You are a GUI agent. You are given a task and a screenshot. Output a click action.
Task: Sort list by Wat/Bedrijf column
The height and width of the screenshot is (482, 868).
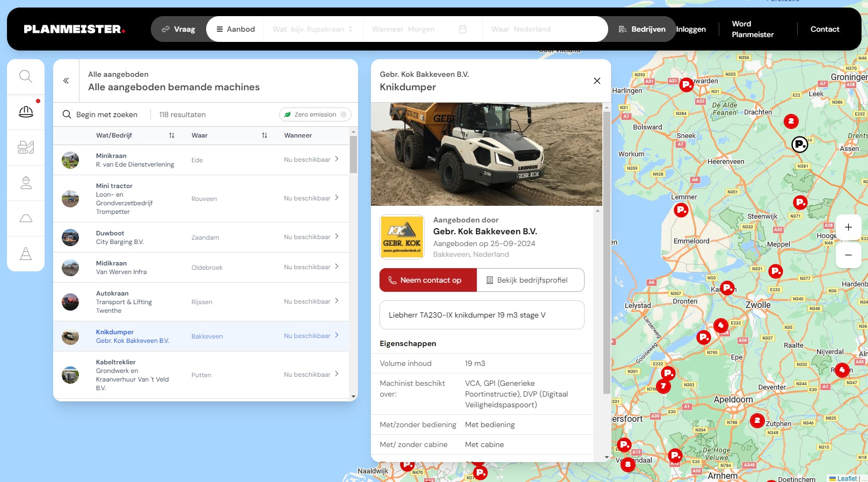coord(172,135)
